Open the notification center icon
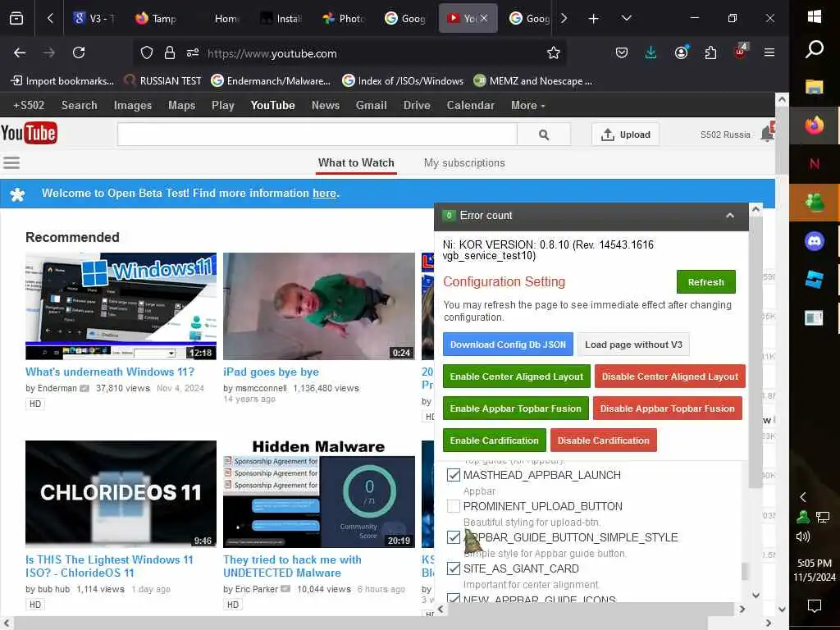The height and width of the screenshot is (630, 840). click(815, 606)
